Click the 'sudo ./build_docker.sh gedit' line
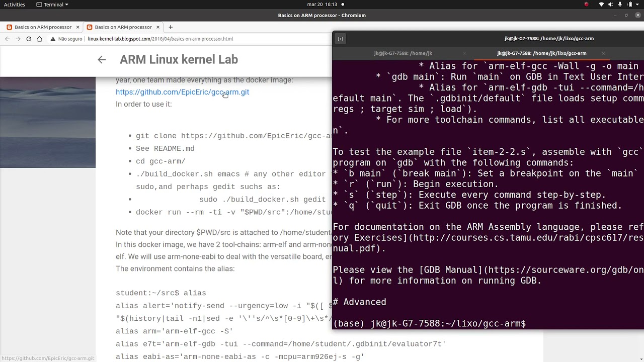Screen dimensions: 644x362 click(263, 200)
